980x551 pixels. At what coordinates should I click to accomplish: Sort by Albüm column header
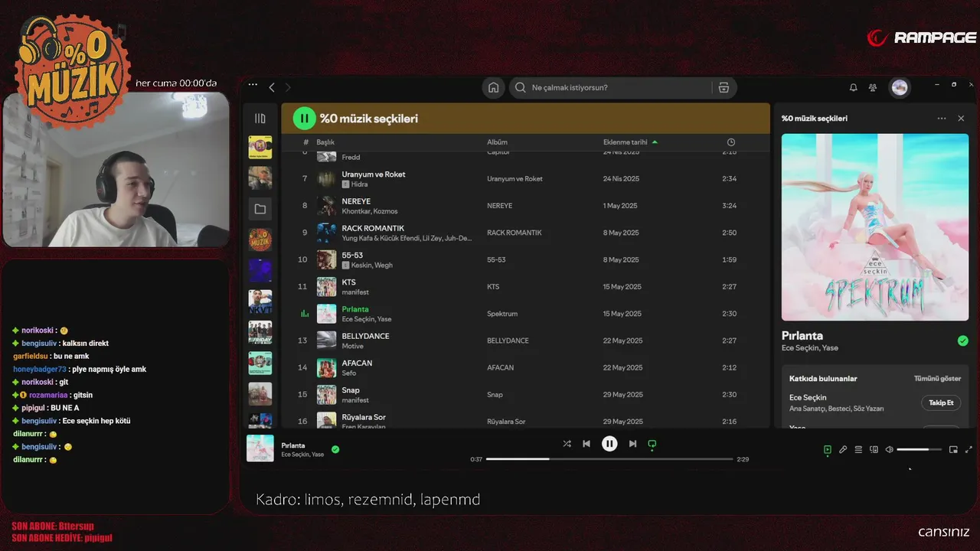(497, 142)
